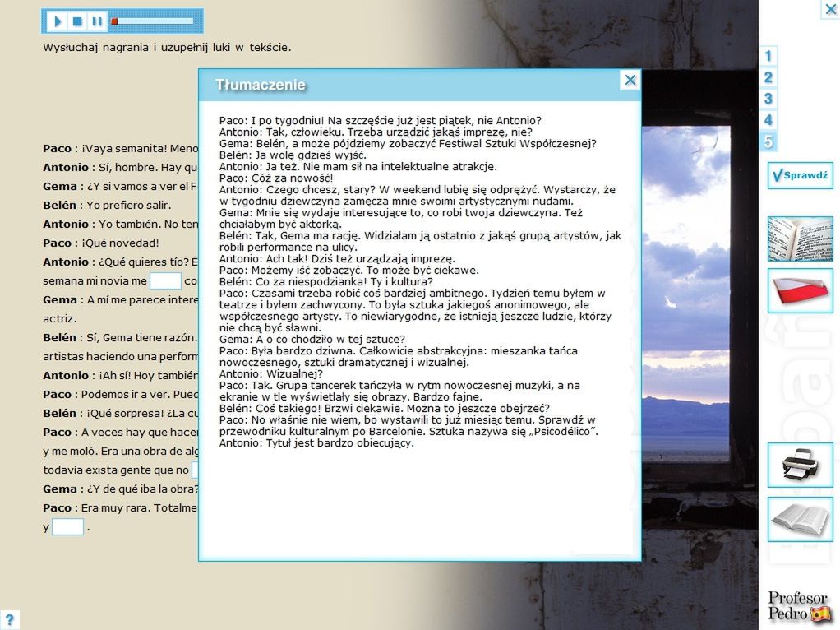Viewport: 840px width, 630px height.
Task: Open the dictionary book page icon
Action: click(801, 239)
